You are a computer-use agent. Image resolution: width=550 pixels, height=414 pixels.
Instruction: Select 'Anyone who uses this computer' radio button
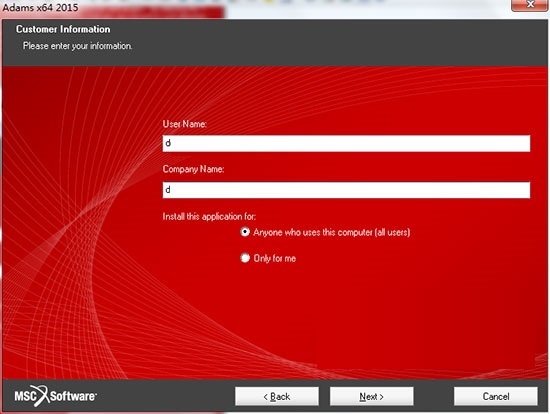245,232
